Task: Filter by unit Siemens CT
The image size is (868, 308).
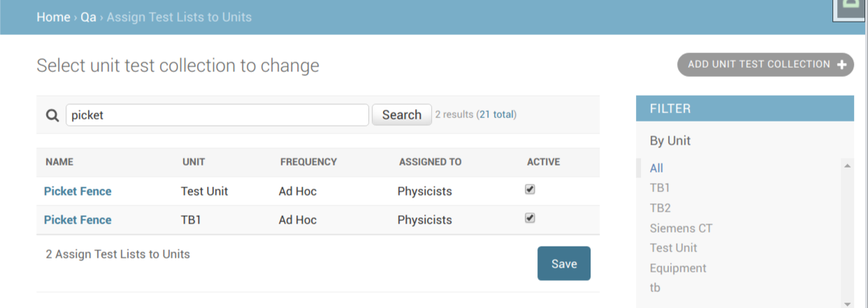Action: coord(681,228)
